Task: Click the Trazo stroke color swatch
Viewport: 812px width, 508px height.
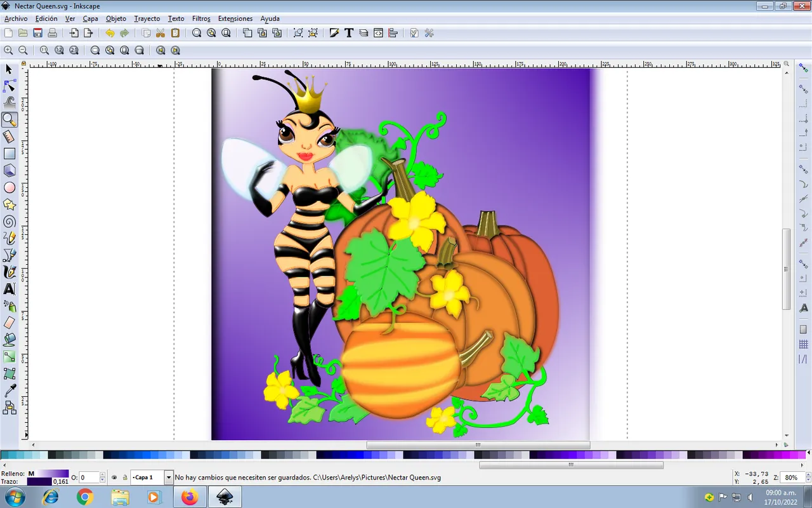Action: (39, 482)
